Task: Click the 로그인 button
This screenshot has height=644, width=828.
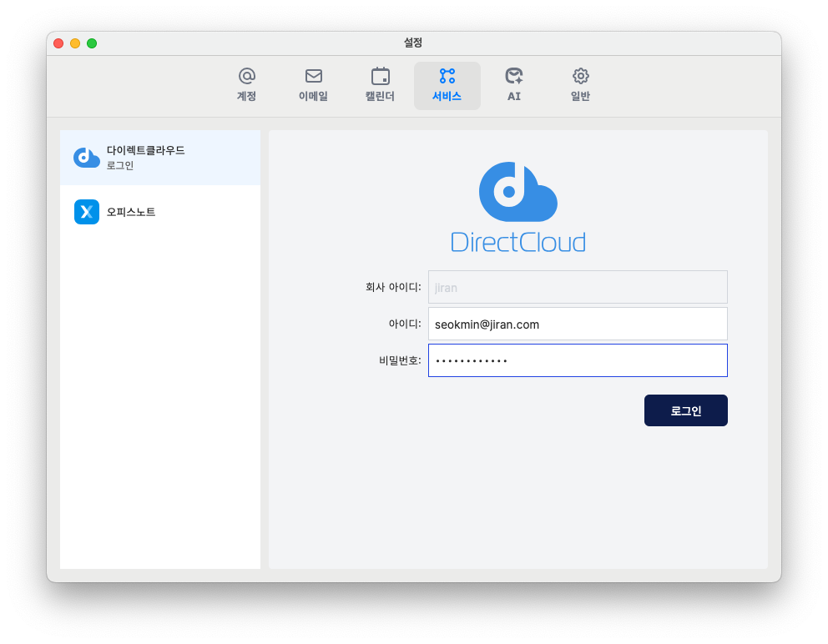Action: (685, 410)
